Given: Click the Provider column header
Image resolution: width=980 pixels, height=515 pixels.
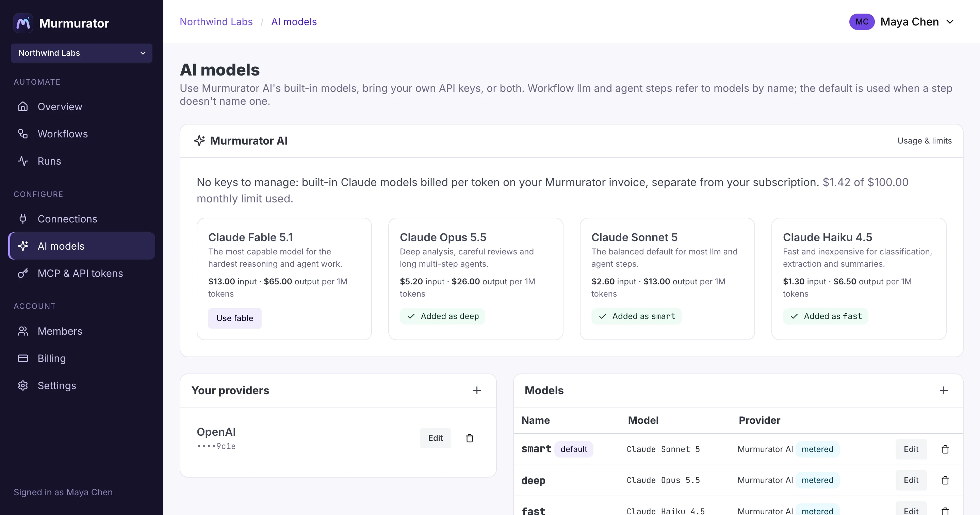Looking at the screenshot, I should (759, 420).
